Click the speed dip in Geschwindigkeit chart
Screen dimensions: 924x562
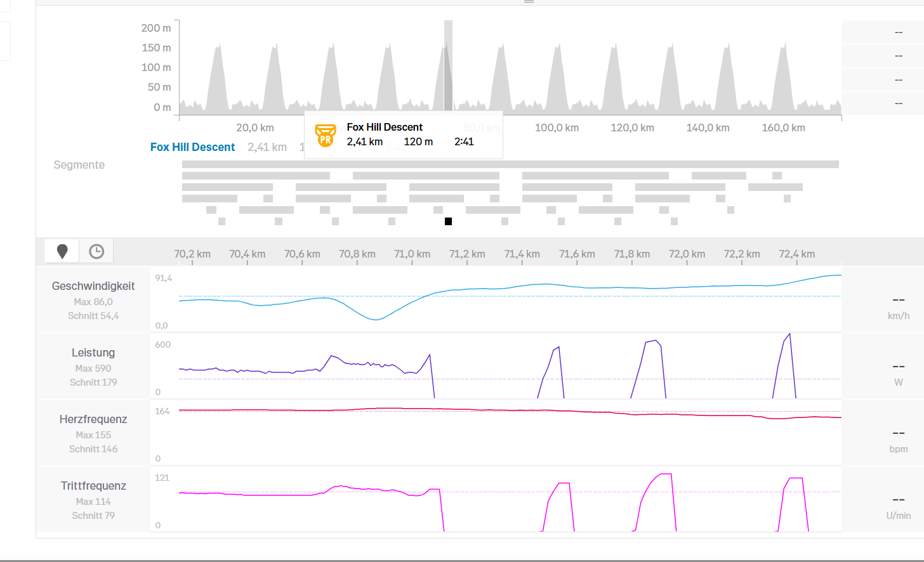[x=376, y=318]
